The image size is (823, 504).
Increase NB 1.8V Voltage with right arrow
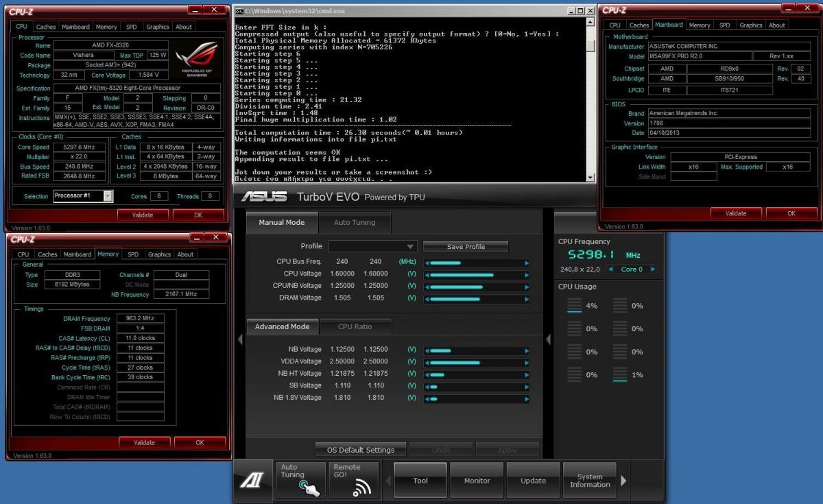tap(527, 398)
